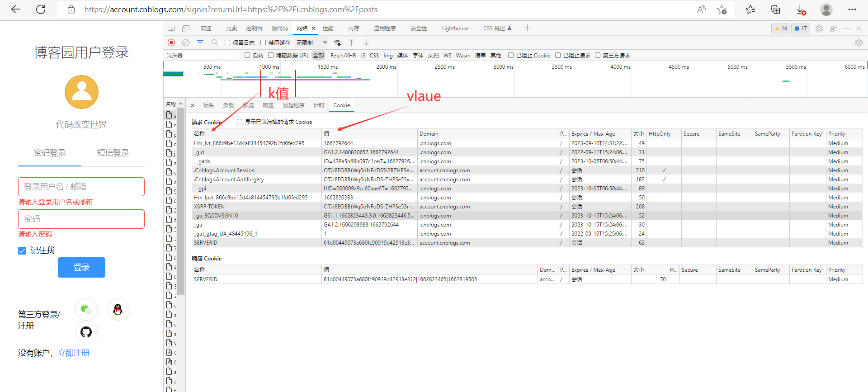
Task: Import HAR file upload arrow
Action: 351,43
